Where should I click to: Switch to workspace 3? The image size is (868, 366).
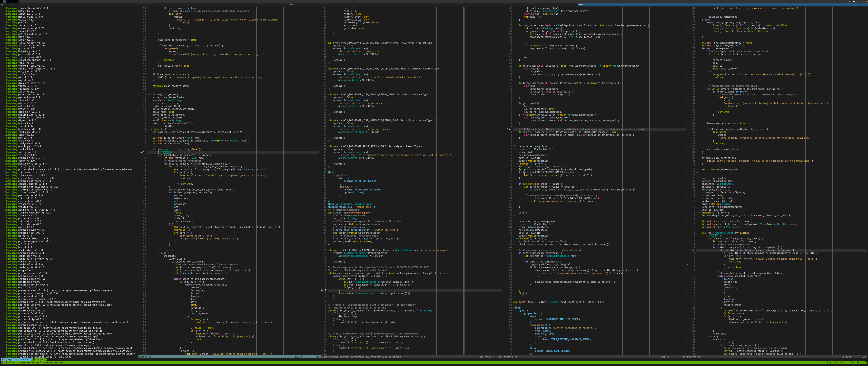click(x=8, y=2)
